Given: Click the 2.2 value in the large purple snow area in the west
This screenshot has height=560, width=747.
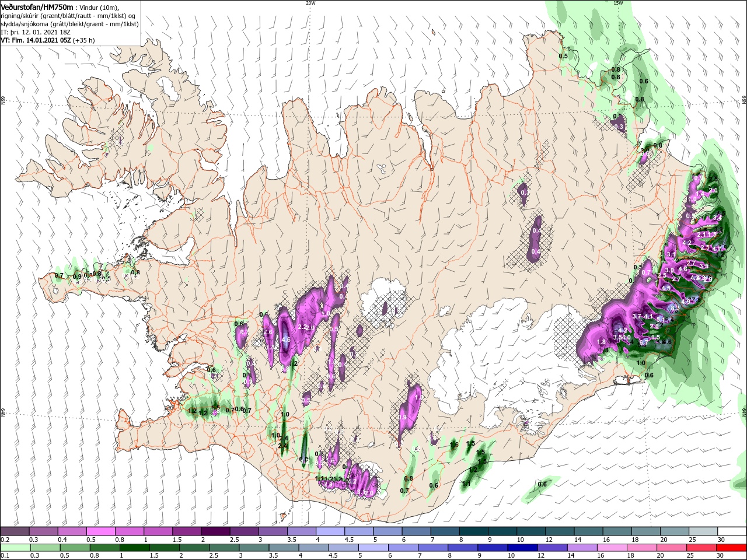Looking at the screenshot, I should tap(302, 327).
